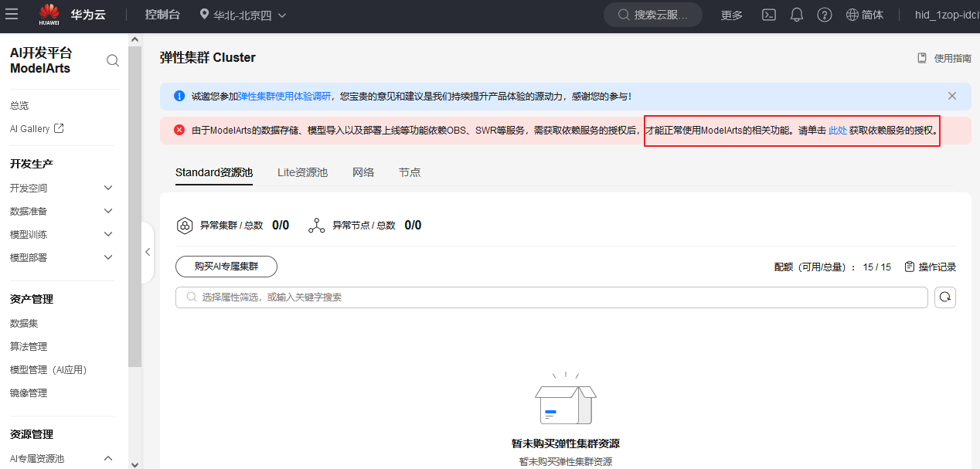Click 购买AI专属集群 button
Screen dimensions: 980x469
(x=226, y=267)
